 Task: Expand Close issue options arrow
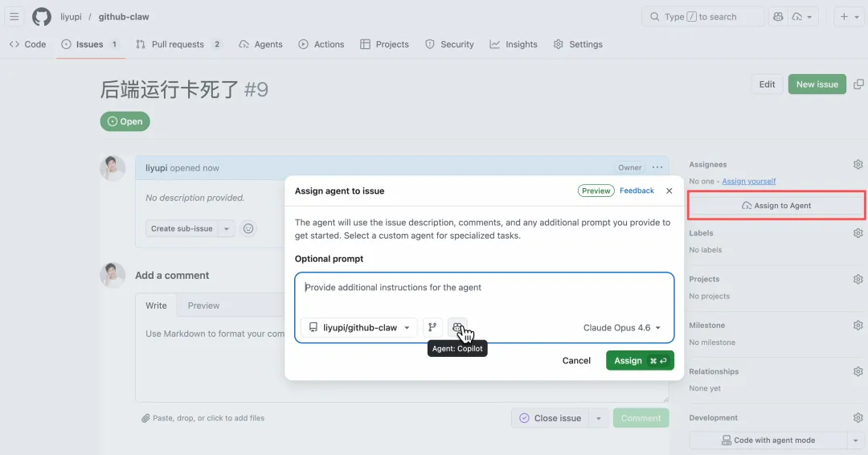598,418
